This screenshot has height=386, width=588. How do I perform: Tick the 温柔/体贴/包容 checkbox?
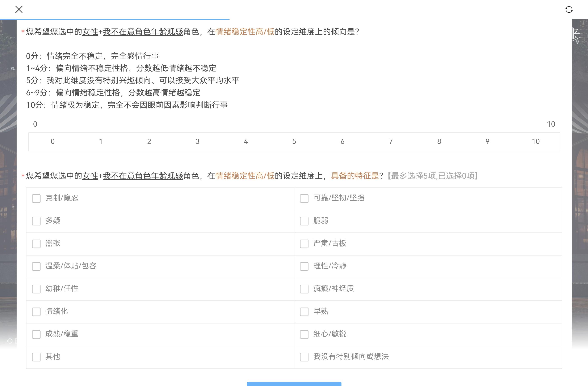[x=36, y=266]
